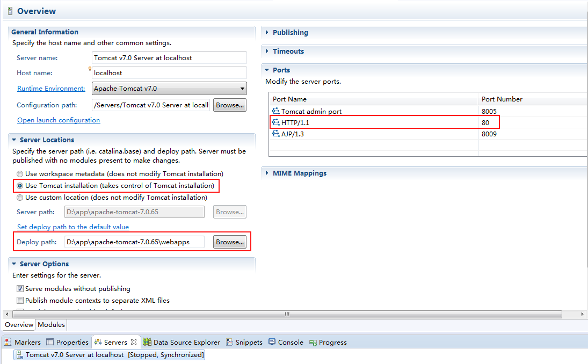Switch to the Modules editor tab

pos(52,325)
